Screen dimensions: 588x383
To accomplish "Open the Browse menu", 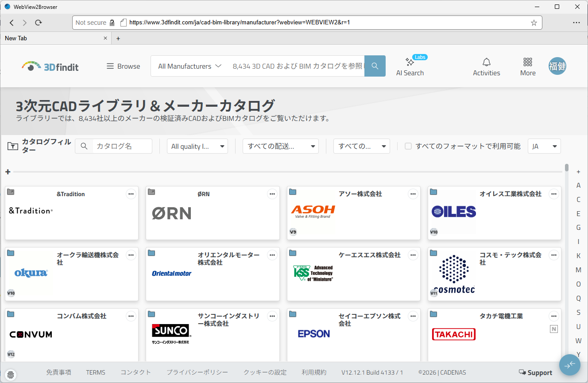I will tap(123, 66).
